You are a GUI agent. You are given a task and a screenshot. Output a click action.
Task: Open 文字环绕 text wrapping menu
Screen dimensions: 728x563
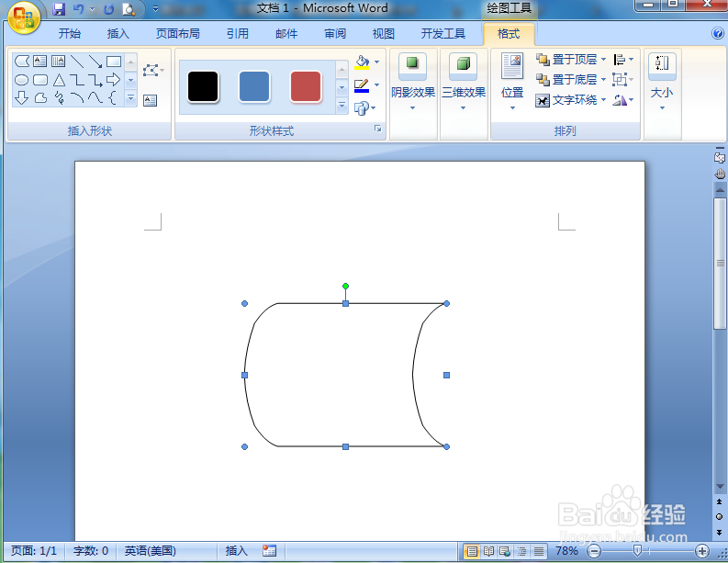coord(571,100)
